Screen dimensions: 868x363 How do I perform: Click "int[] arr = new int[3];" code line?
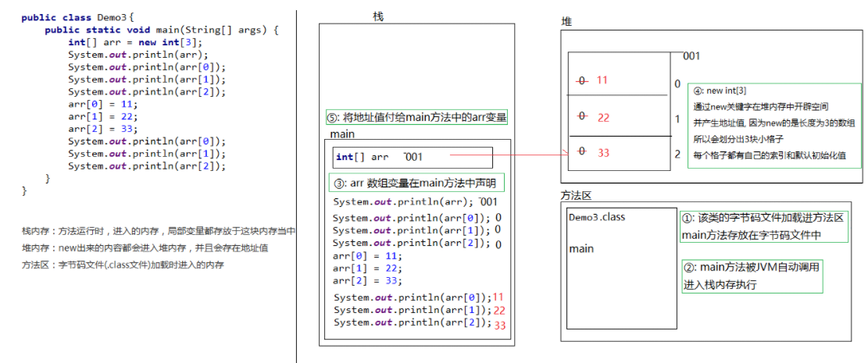(136, 43)
